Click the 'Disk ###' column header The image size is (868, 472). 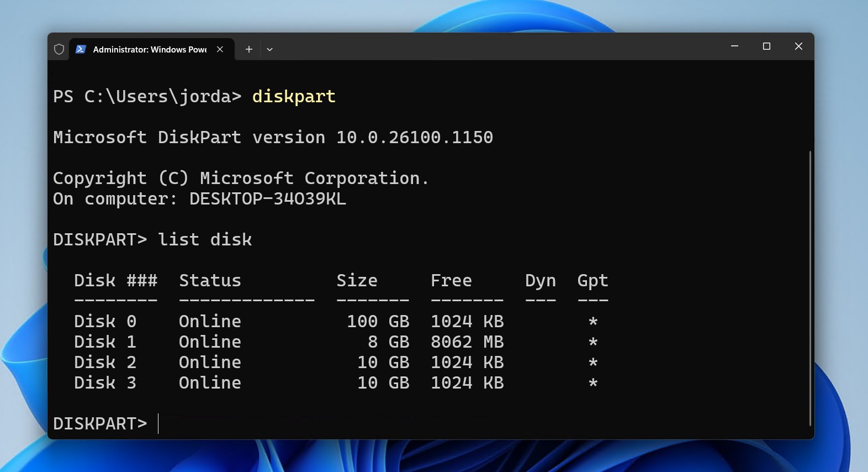coord(116,280)
